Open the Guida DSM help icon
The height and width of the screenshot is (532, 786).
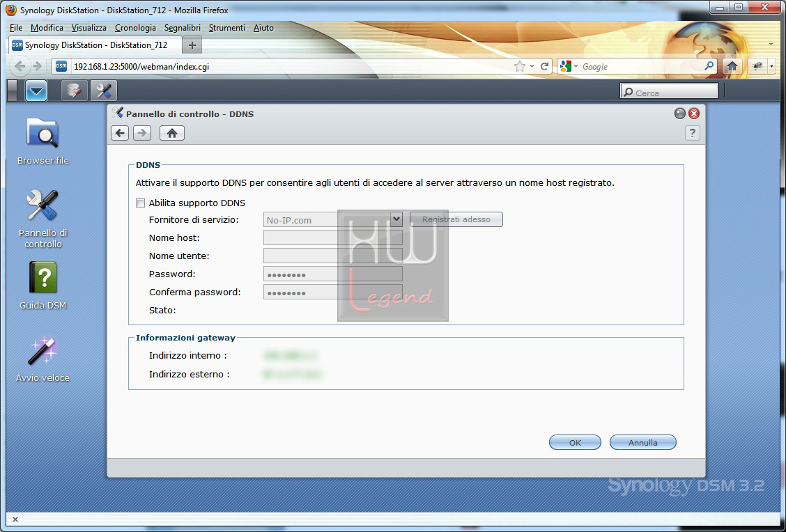(43, 285)
